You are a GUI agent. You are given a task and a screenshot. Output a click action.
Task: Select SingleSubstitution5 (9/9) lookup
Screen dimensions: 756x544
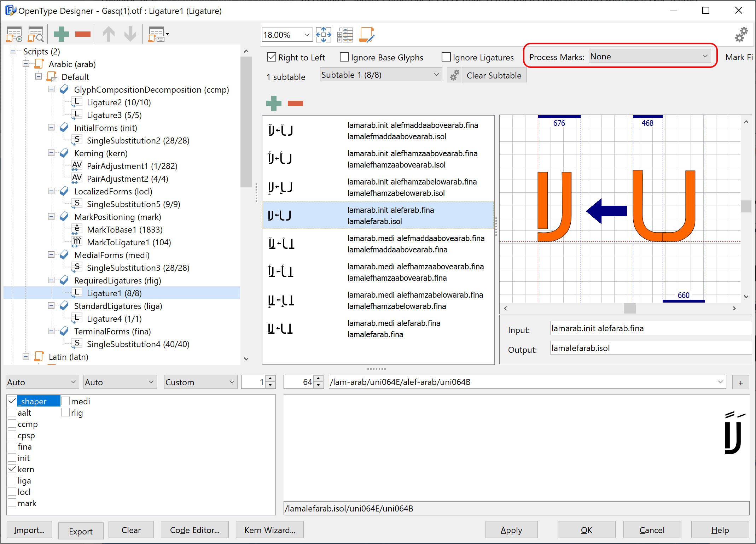134,204
